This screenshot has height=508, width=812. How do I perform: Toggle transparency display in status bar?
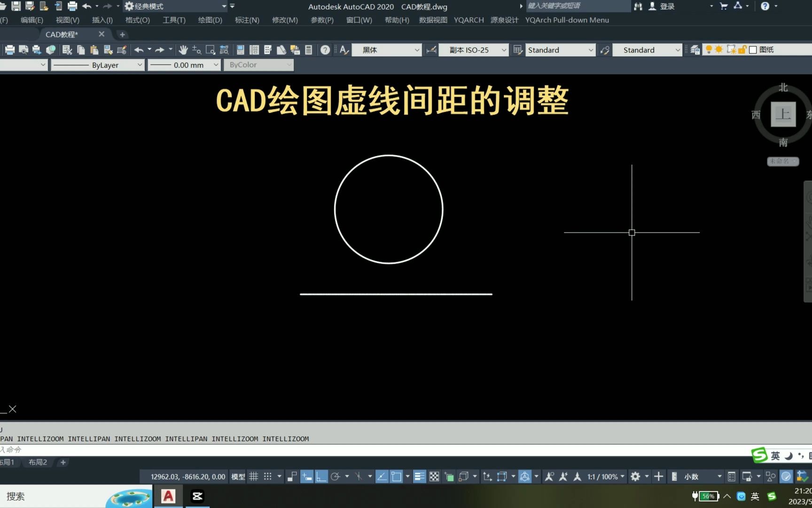coord(434,476)
